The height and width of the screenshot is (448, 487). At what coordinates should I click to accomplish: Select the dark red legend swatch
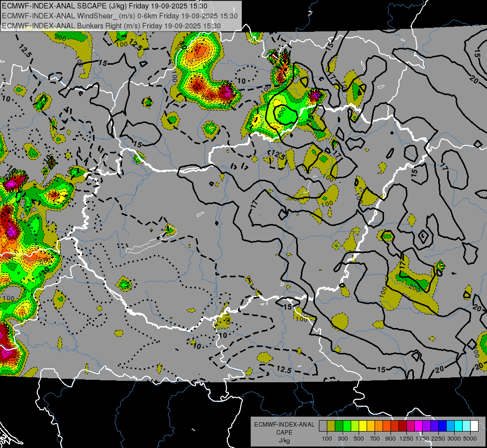[402, 426]
